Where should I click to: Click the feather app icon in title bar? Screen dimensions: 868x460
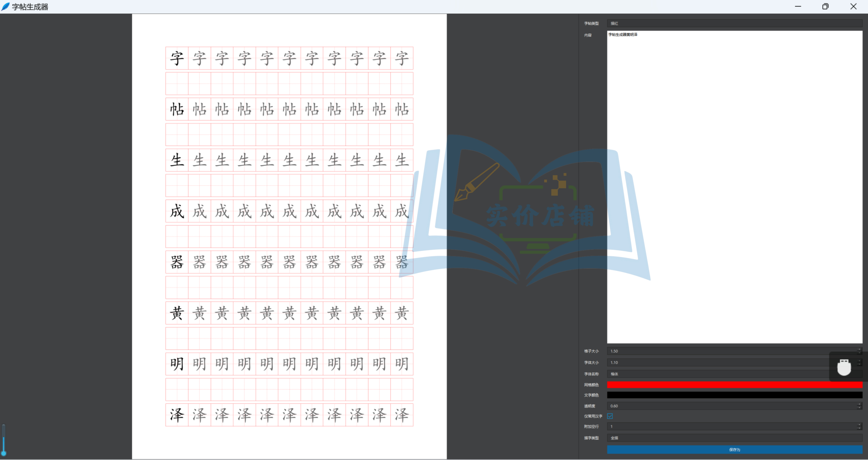click(5, 6)
